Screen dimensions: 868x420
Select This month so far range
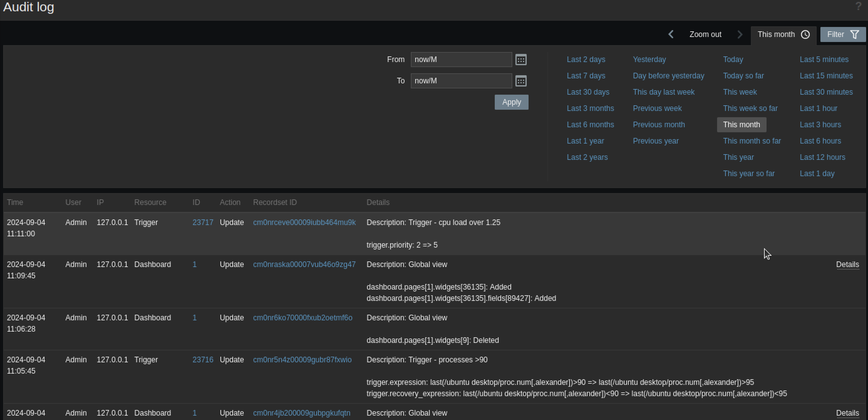click(752, 141)
